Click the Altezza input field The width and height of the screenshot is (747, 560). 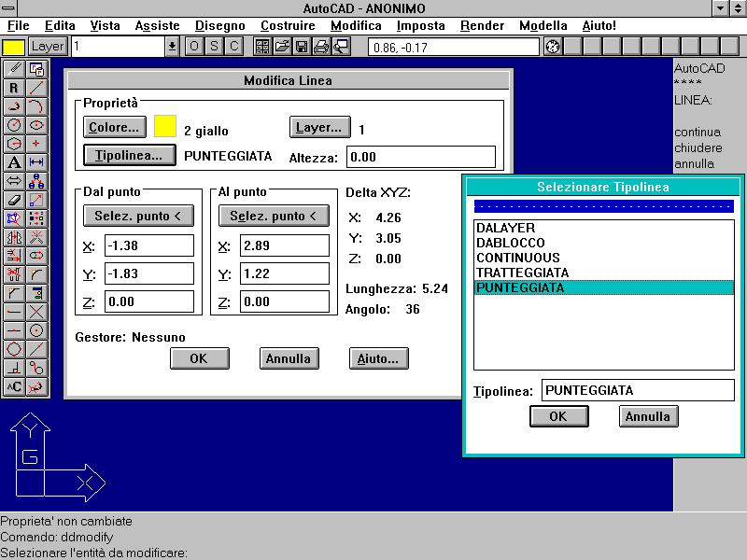click(421, 157)
